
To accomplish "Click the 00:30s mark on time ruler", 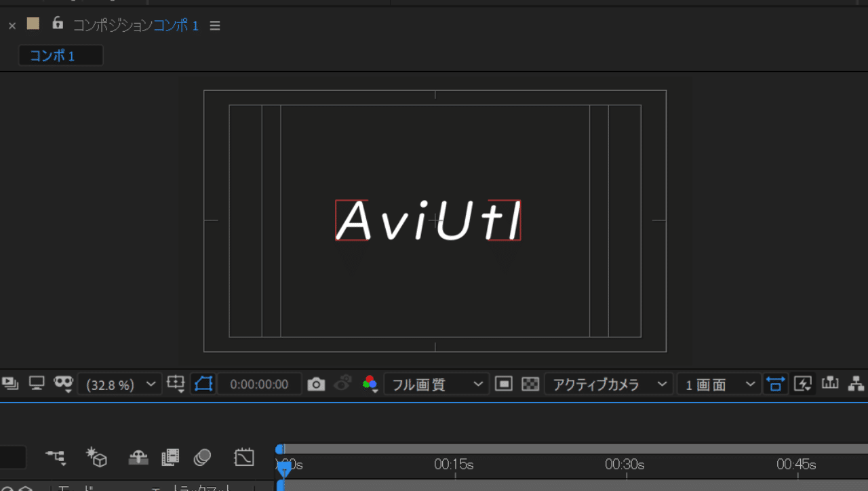I will click(625, 465).
